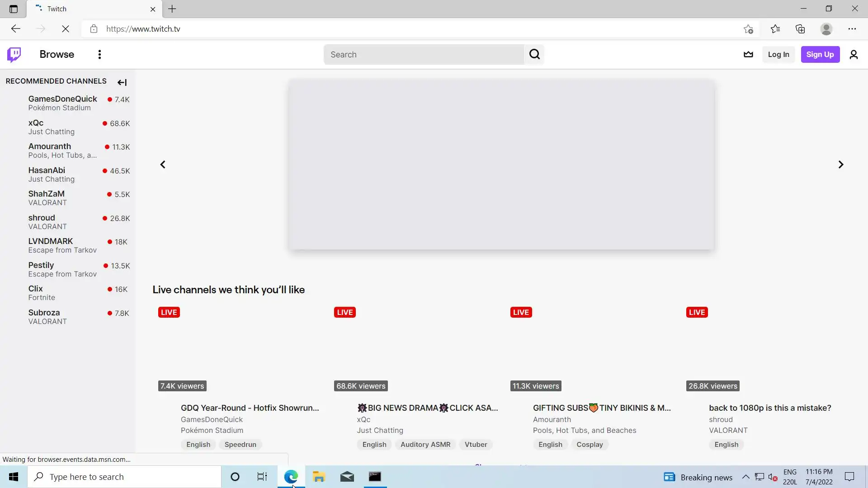Open the three-dot more options menu
The image size is (868, 488).
pyautogui.click(x=99, y=55)
